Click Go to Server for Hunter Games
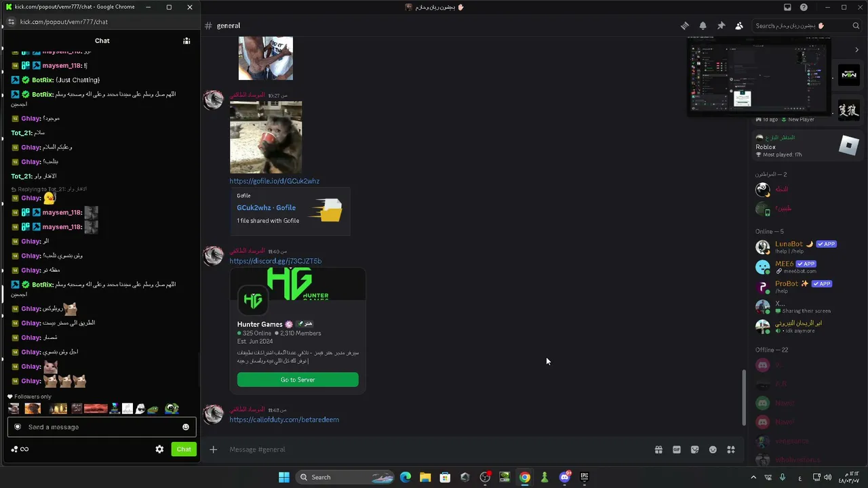Viewport: 868px width, 488px height. click(x=298, y=380)
